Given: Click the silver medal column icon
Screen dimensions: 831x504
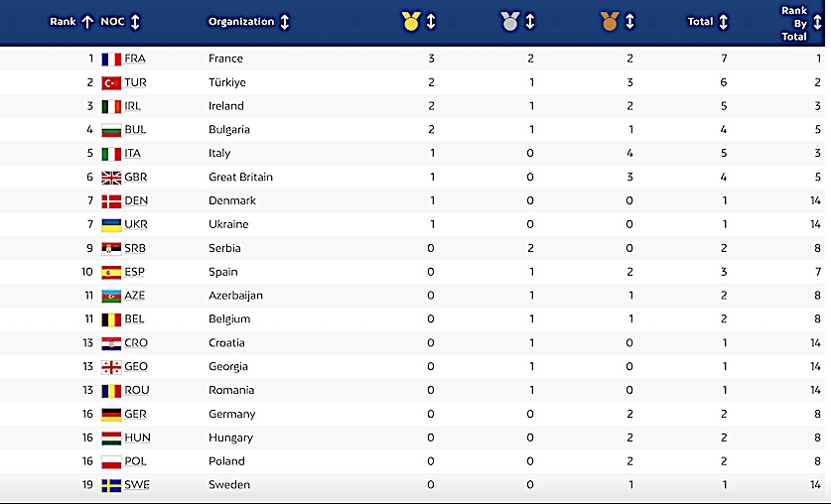Looking at the screenshot, I should tap(509, 21).
